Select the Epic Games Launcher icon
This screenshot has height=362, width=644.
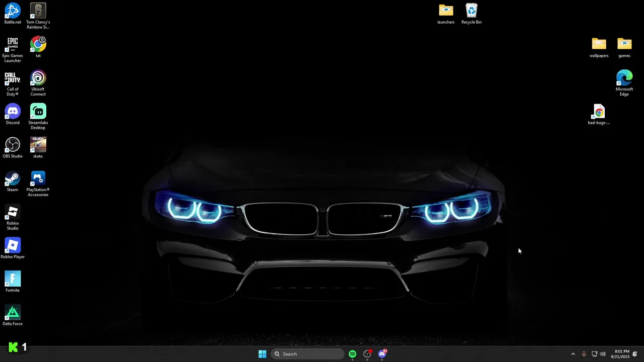[13, 50]
